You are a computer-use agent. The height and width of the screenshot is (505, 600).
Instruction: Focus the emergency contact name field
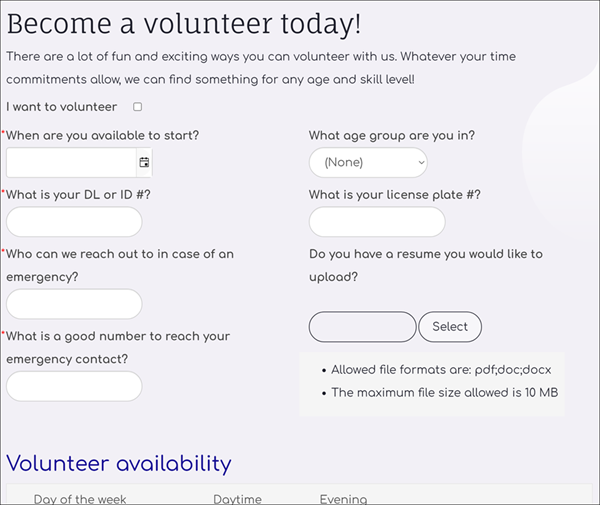tap(74, 304)
